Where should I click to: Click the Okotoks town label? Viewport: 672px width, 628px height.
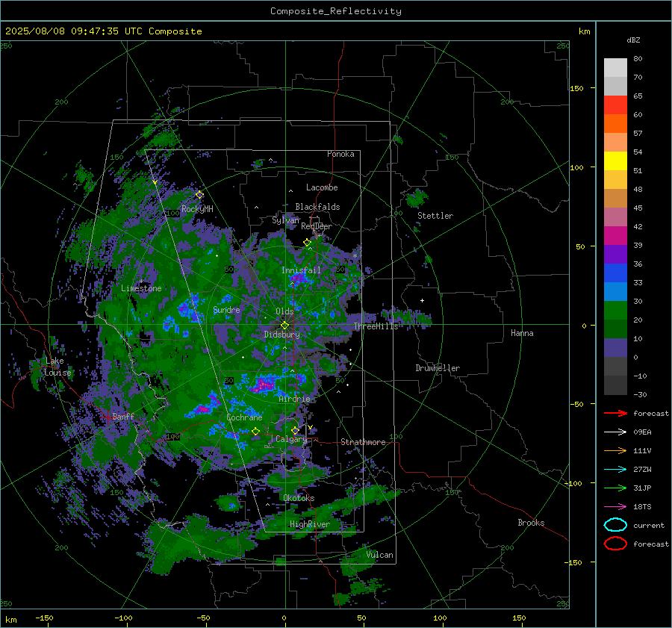pyautogui.click(x=299, y=498)
